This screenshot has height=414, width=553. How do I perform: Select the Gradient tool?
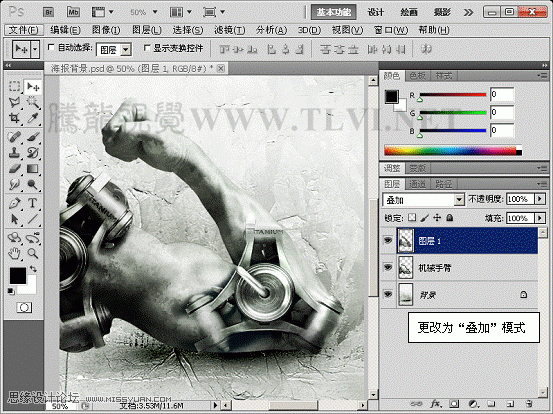pyautogui.click(x=33, y=169)
